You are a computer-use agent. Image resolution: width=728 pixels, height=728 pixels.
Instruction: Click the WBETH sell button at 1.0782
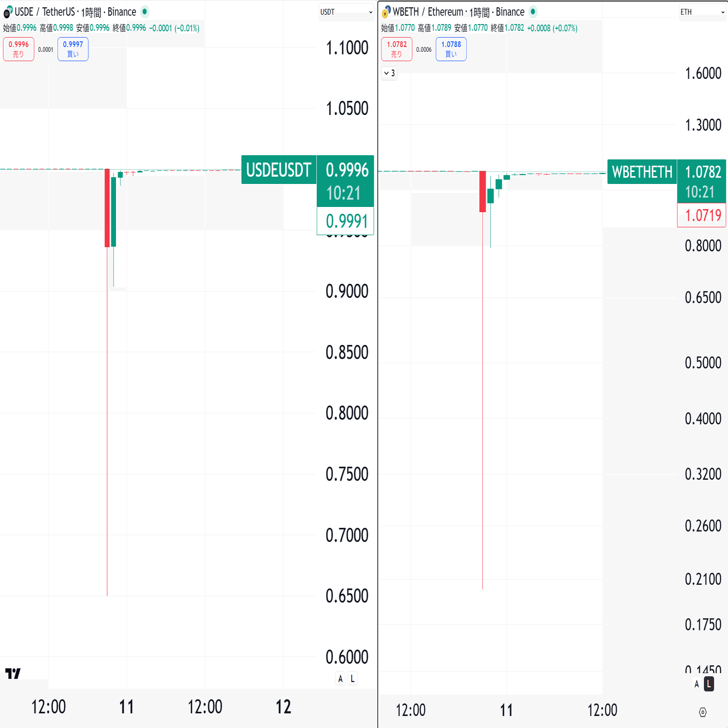tap(397, 49)
